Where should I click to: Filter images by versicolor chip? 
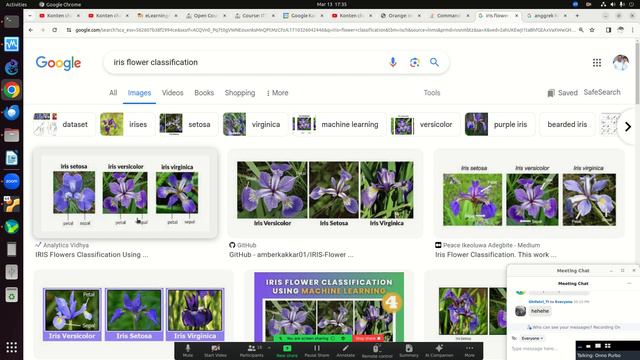coord(425,124)
